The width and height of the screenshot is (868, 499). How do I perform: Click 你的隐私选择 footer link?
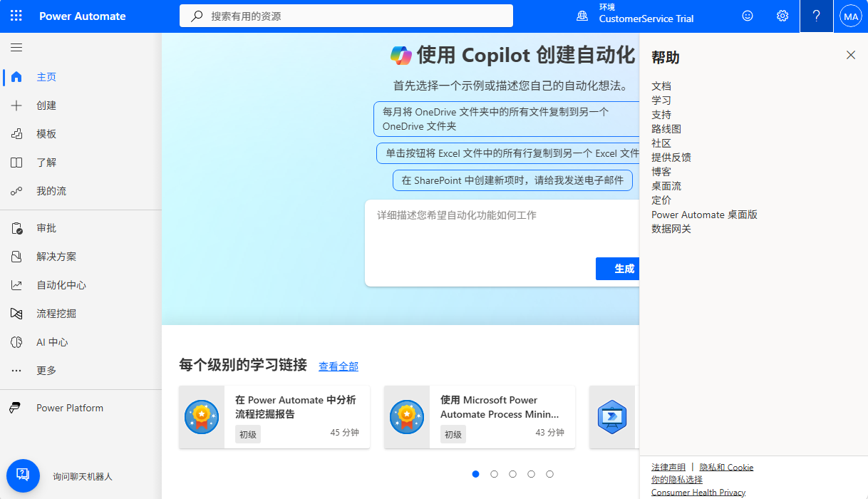tap(677, 480)
